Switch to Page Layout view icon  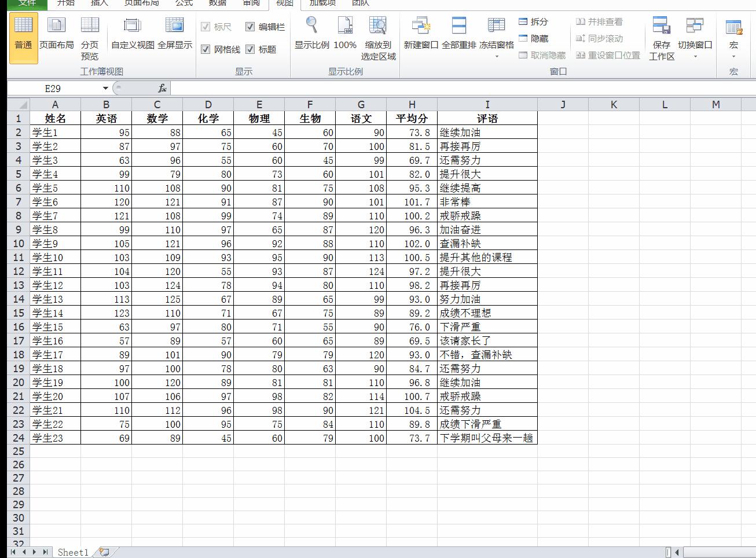pyautogui.click(x=56, y=26)
